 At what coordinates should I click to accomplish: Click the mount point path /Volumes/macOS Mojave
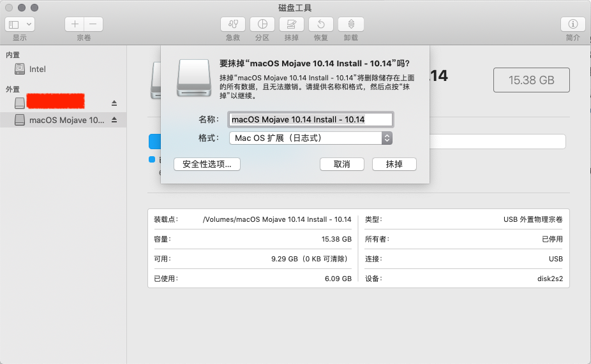277,219
